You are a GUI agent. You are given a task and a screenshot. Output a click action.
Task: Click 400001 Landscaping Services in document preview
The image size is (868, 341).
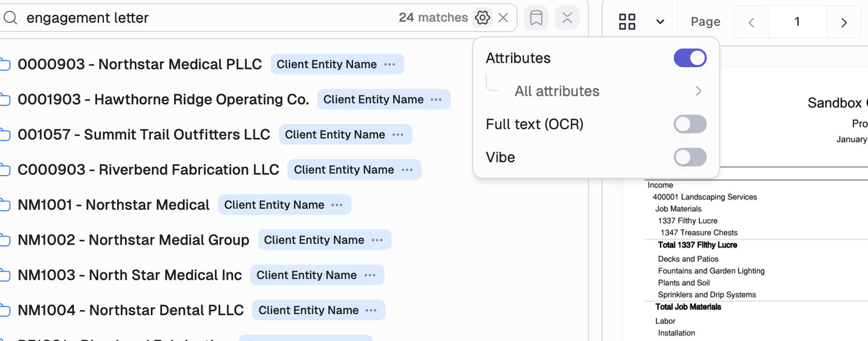[705, 197]
